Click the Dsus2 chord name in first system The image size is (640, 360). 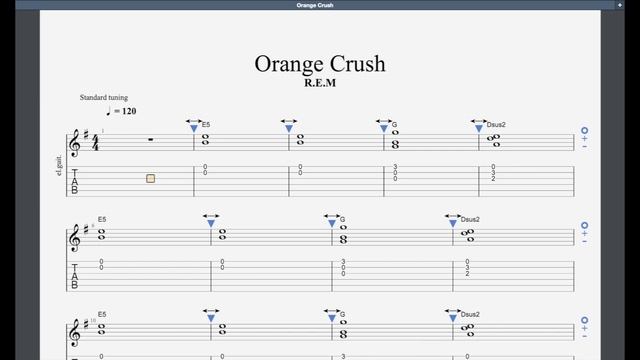click(x=496, y=125)
